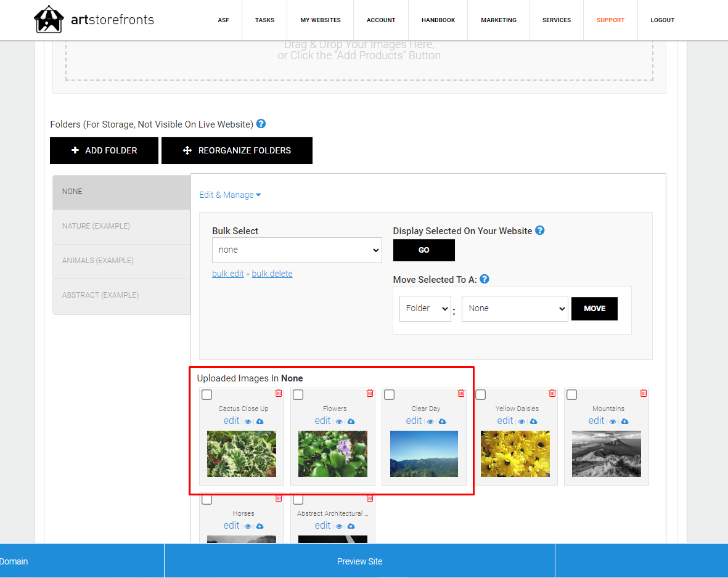
Task: Tick the Abstract Architectural checkbox
Action: tap(298, 500)
